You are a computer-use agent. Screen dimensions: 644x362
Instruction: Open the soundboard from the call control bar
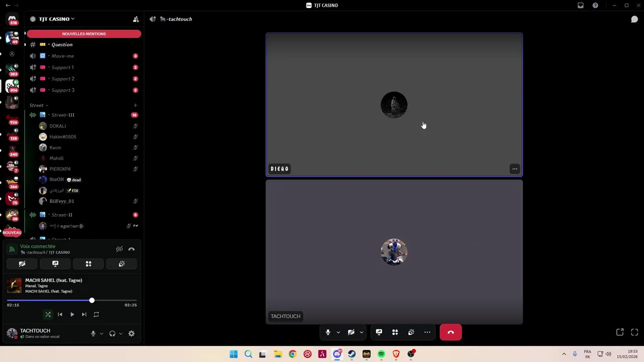point(411,332)
